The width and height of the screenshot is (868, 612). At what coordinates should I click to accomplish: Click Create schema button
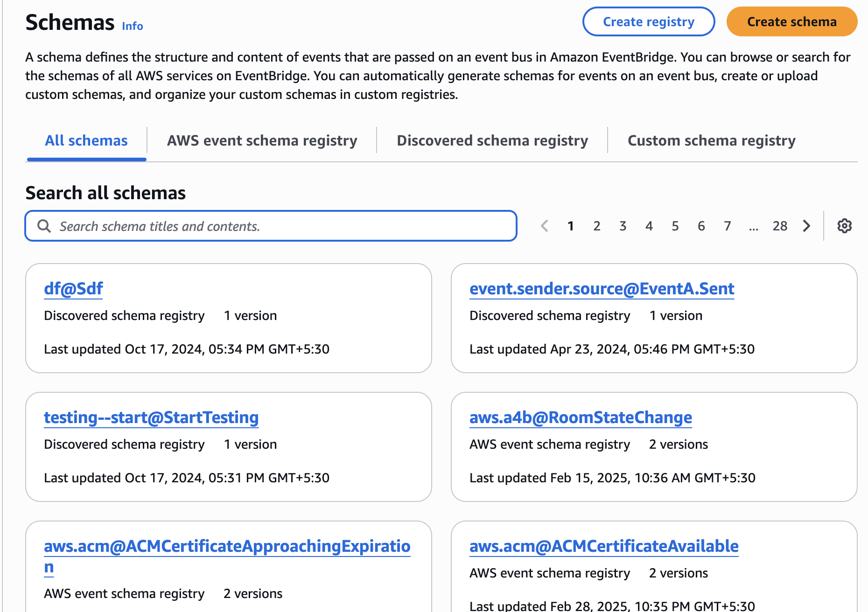791,22
